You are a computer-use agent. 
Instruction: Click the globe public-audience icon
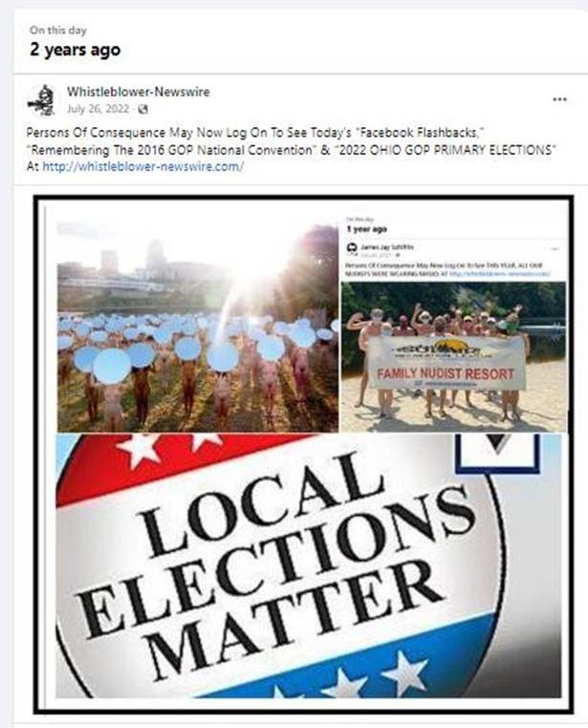point(143,110)
